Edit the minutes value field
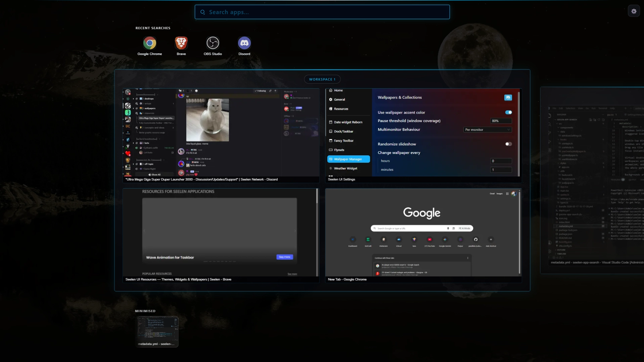644x362 pixels. coord(501,170)
